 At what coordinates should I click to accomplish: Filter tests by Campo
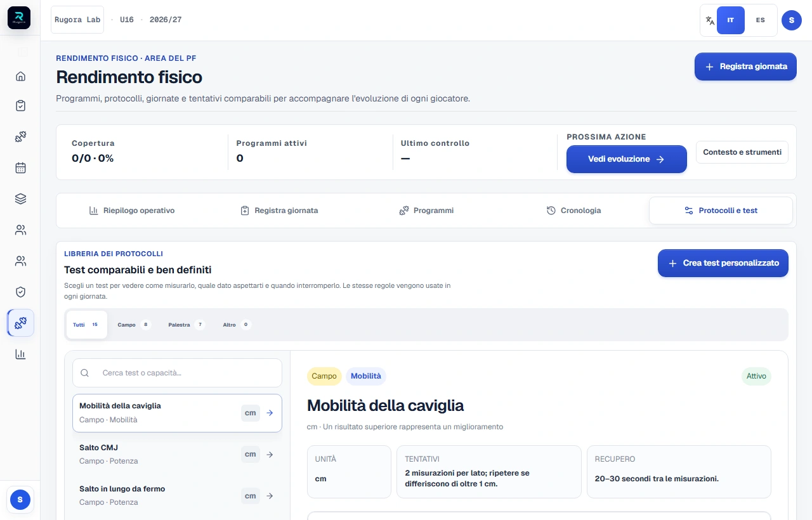pos(134,325)
